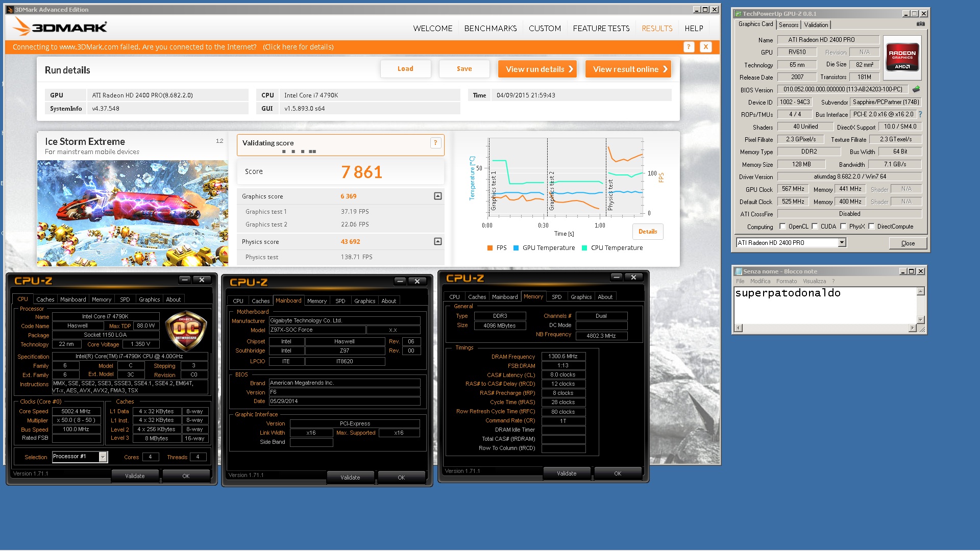Toggle the PhysX checkbox in GPU-Z
The width and height of the screenshot is (980, 551).
pos(843,227)
